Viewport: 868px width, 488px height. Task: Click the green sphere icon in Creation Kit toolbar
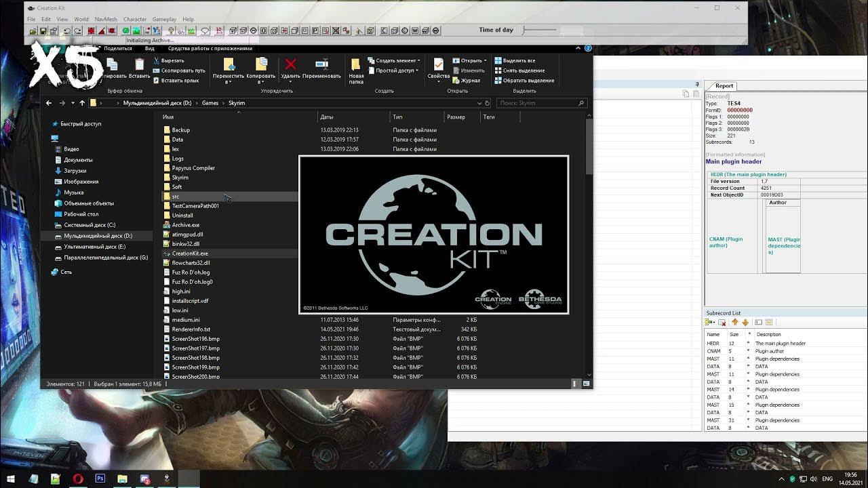(x=125, y=30)
